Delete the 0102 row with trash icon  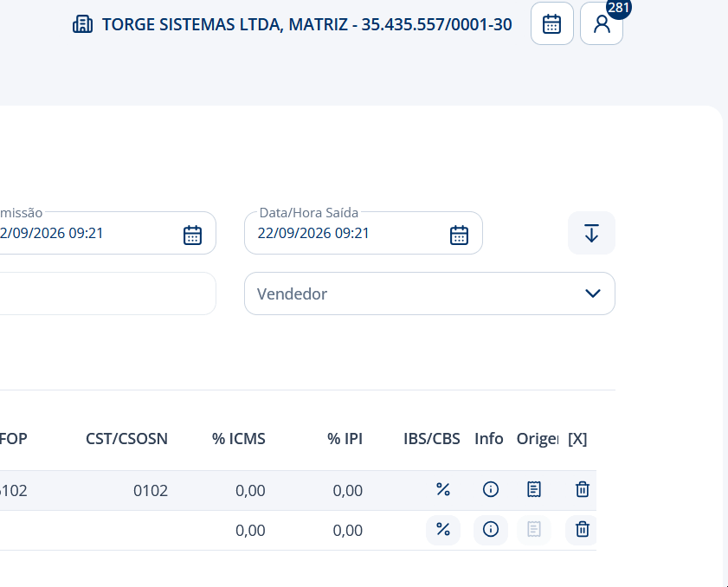coord(583,489)
